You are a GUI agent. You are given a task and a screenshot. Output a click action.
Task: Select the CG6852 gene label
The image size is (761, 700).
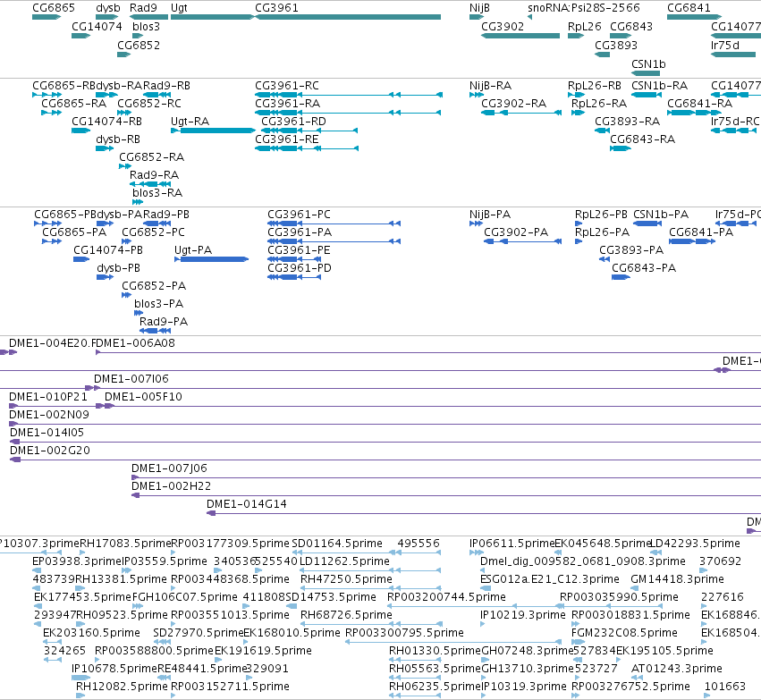coord(139,45)
